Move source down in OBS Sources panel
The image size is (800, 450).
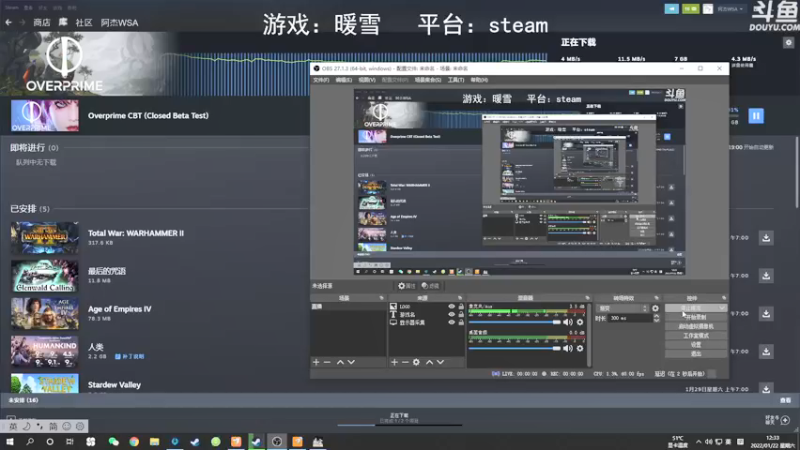(x=440, y=362)
